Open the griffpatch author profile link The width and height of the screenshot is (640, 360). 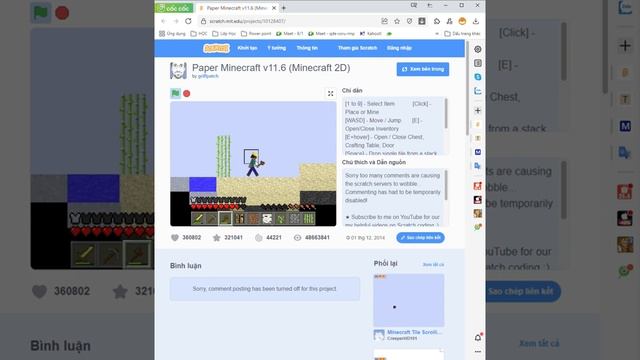click(x=208, y=76)
